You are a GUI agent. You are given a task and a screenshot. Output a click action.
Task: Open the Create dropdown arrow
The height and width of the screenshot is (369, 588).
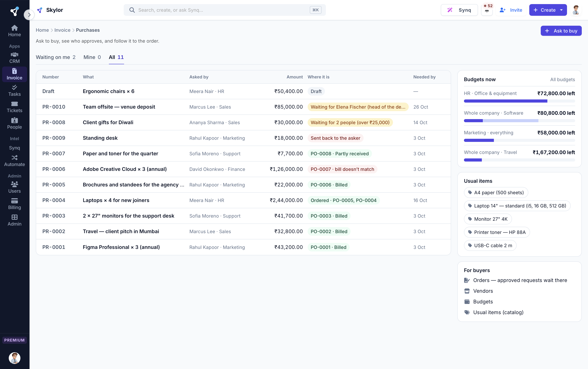tap(561, 10)
